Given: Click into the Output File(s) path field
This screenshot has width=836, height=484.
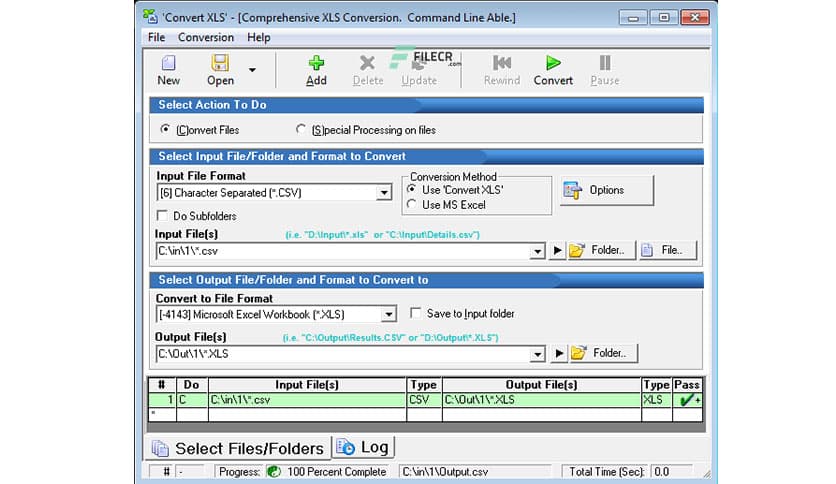Looking at the screenshot, I should (x=343, y=353).
